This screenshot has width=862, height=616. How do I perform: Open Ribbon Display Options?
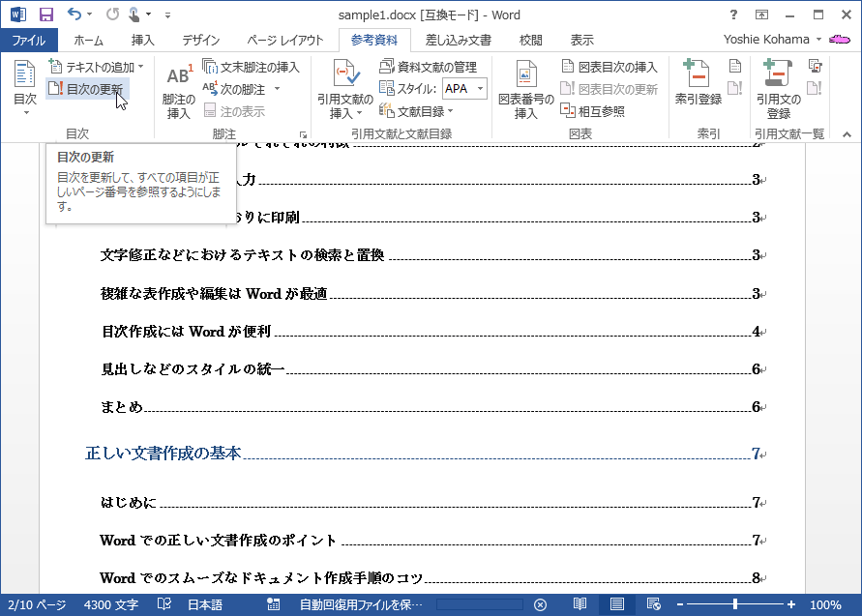coord(762,15)
